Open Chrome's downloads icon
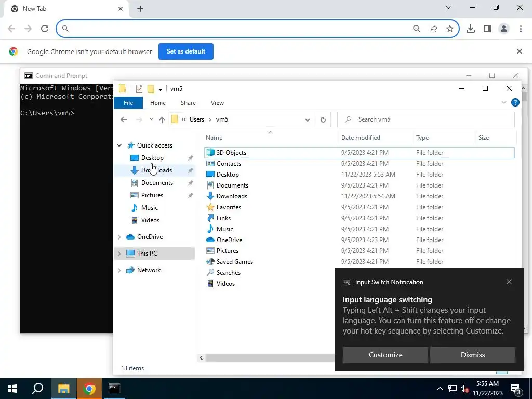This screenshot has height=399, width=532. pyautogui.click(x=471, y=29)
